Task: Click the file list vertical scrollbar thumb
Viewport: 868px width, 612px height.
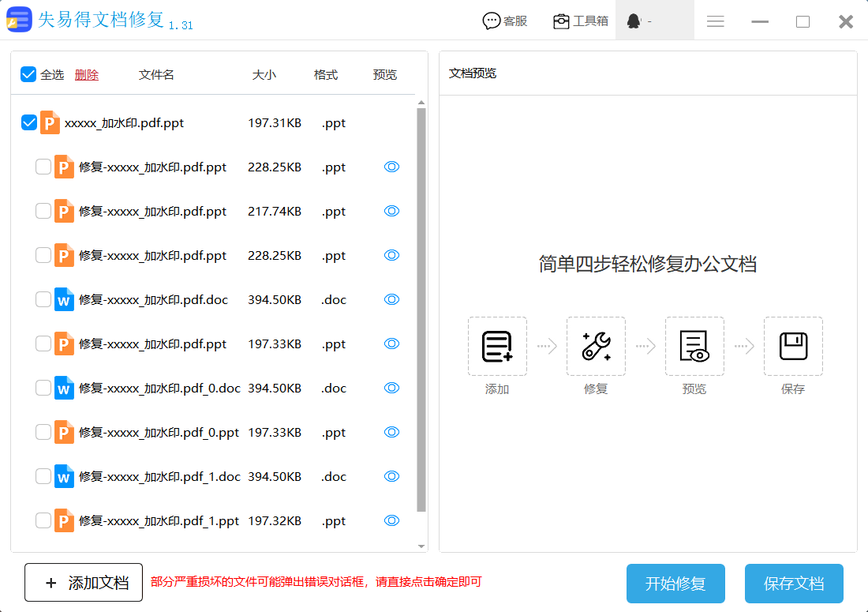Action: pos(421,310)
